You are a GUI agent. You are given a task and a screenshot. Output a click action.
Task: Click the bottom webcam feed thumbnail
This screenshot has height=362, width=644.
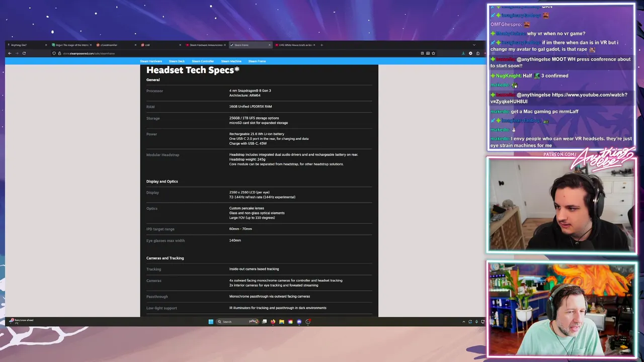[561, 309]
